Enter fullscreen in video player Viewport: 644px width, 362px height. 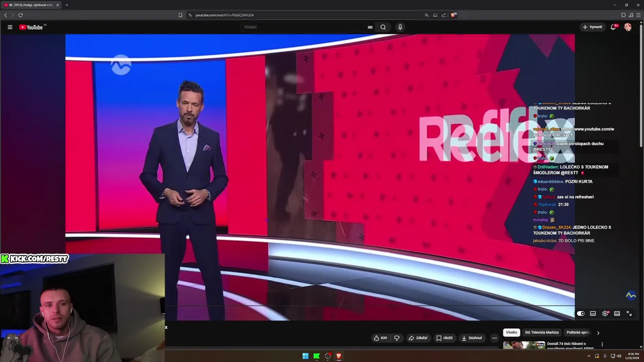tap(629, 313)
